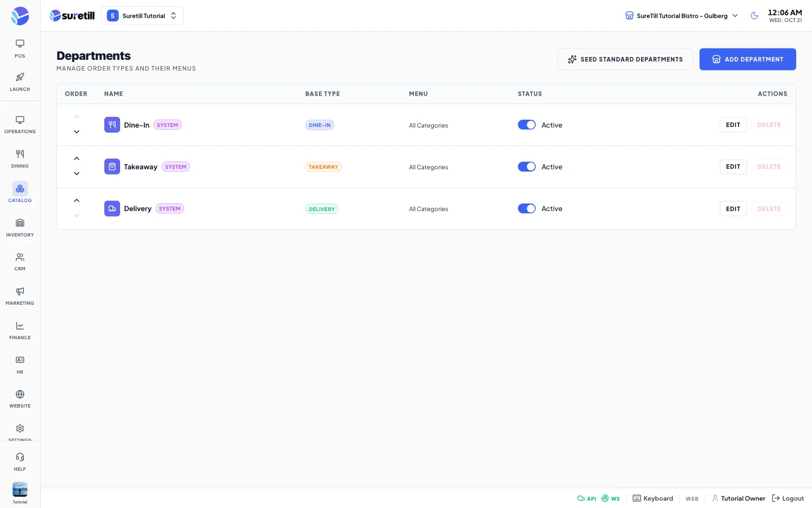Open the Suretill Tutorial workspace switcher

[142, 16]
